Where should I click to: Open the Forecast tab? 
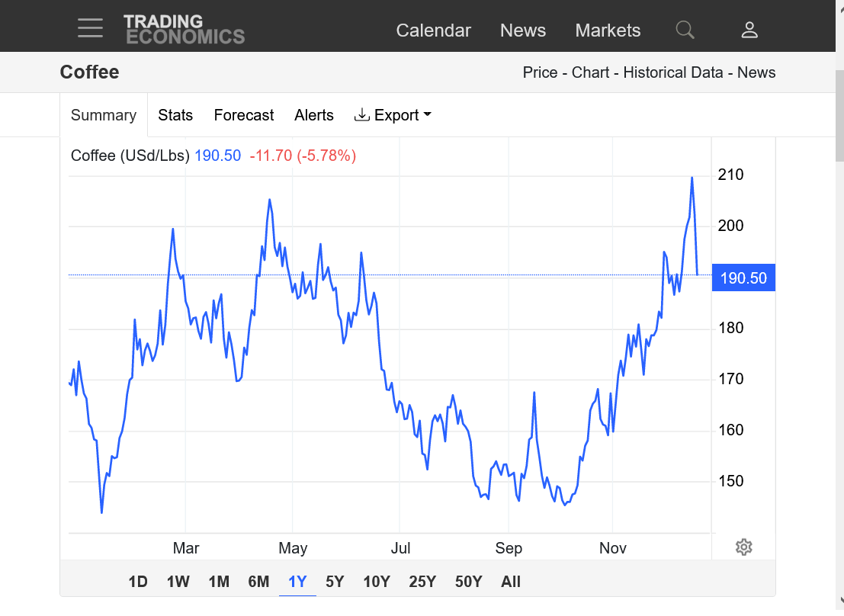(x=243, y=115)
